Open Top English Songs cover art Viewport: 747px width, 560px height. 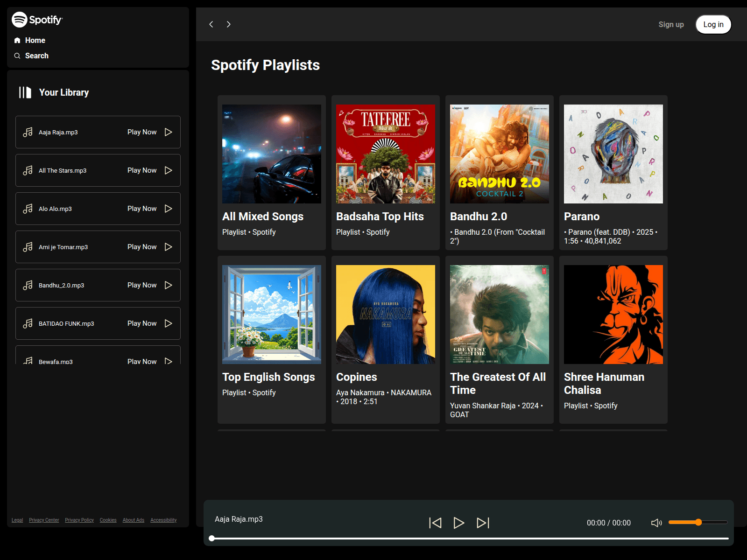272,315
